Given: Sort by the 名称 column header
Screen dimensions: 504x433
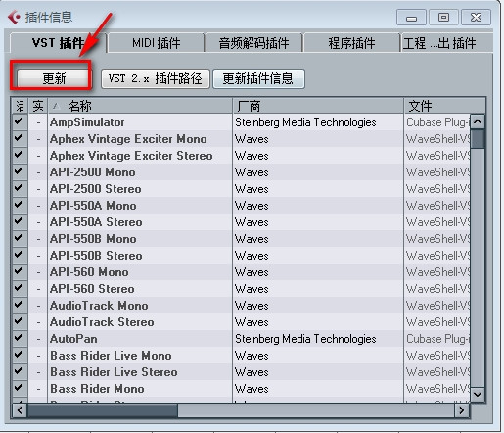Looking at the screenshot, I should click(140, 106).
